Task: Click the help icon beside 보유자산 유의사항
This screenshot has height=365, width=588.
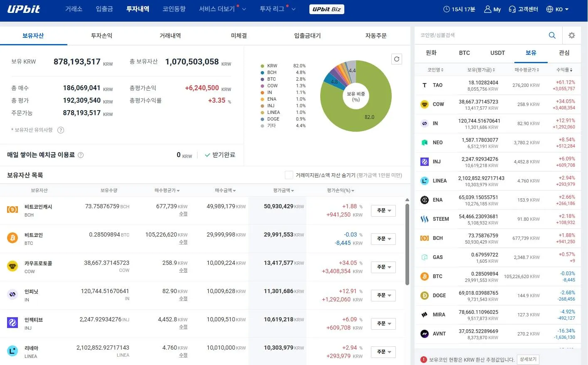Action: 61,130
